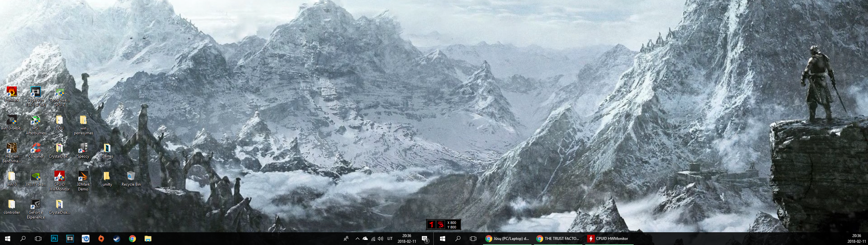Viewport: 868px width, 245px height.
Task: Open the Vegas Pro taskbar icon
Action: (70, 239)
